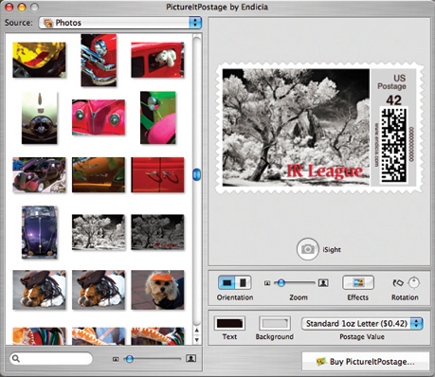Select the yellow car hood thumbnail
The width and height of the screenshot is (435, 377).
pos(39,60)
